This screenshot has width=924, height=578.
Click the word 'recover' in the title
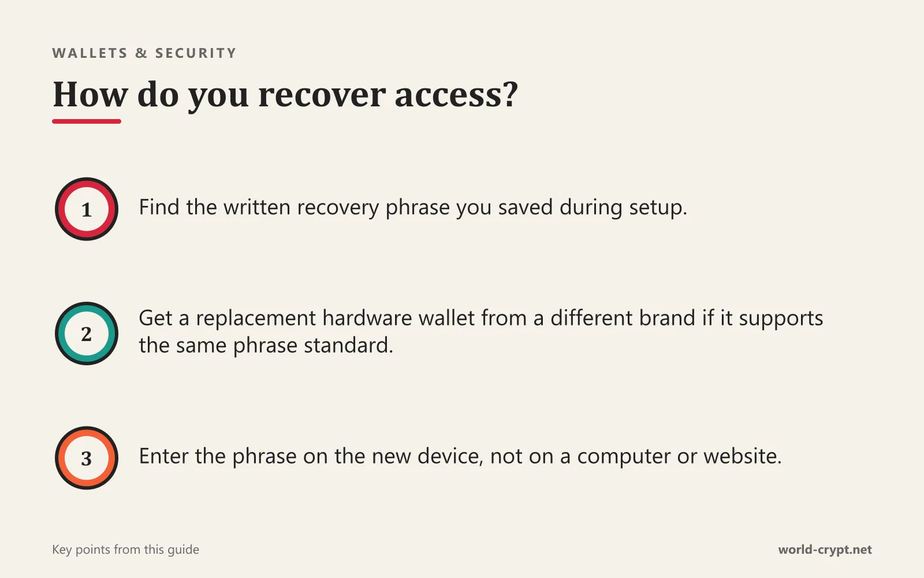click(322, 95)
